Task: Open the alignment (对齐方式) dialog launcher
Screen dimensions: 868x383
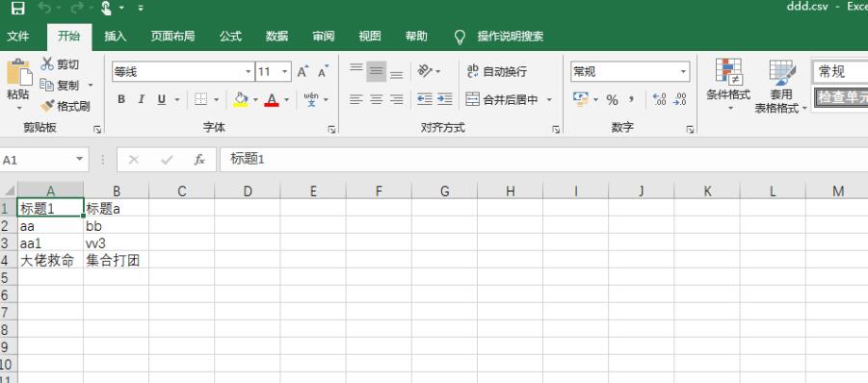Action: tap(556, 129)
